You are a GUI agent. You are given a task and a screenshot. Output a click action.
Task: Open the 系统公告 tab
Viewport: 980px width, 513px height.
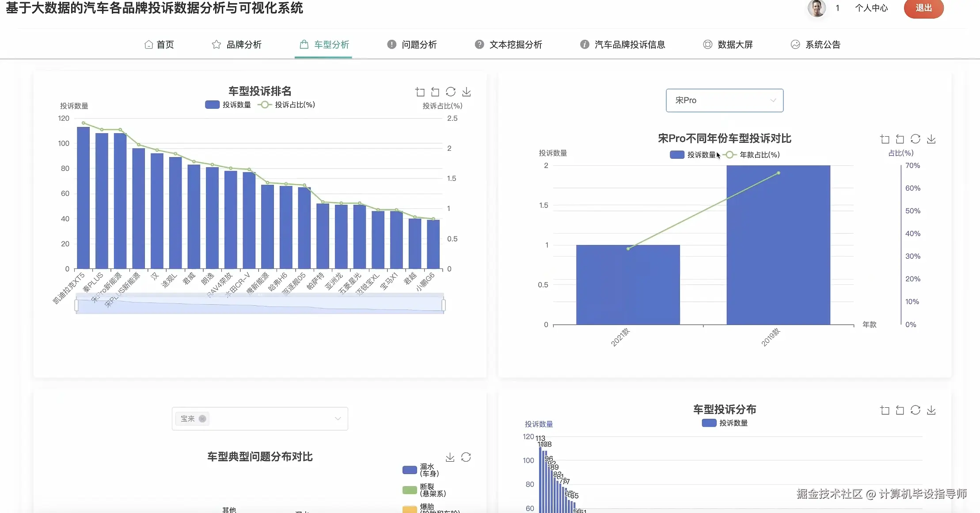pos(815,45)
